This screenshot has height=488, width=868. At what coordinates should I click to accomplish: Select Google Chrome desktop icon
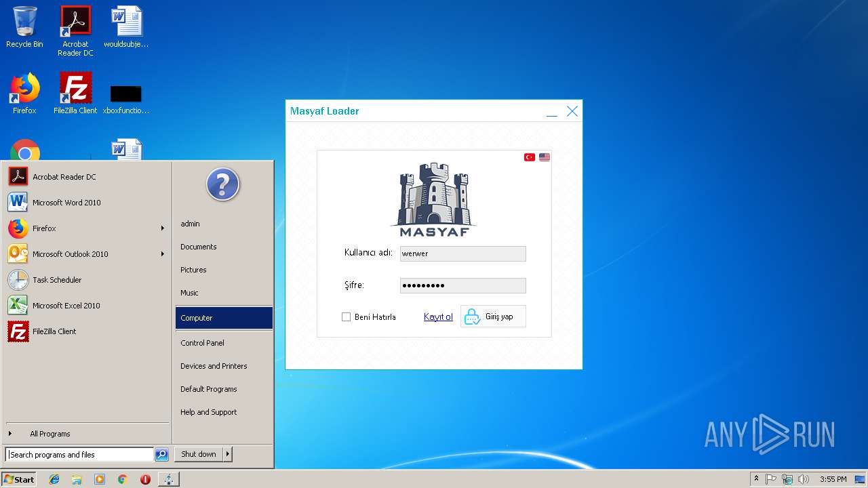click(25, 150)
